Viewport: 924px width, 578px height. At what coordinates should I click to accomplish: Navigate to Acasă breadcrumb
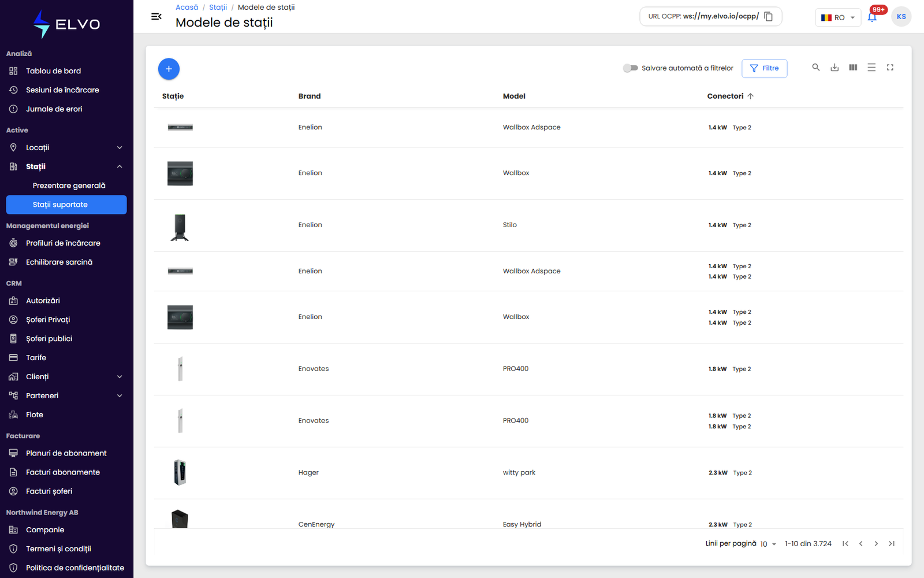[187, 8]
